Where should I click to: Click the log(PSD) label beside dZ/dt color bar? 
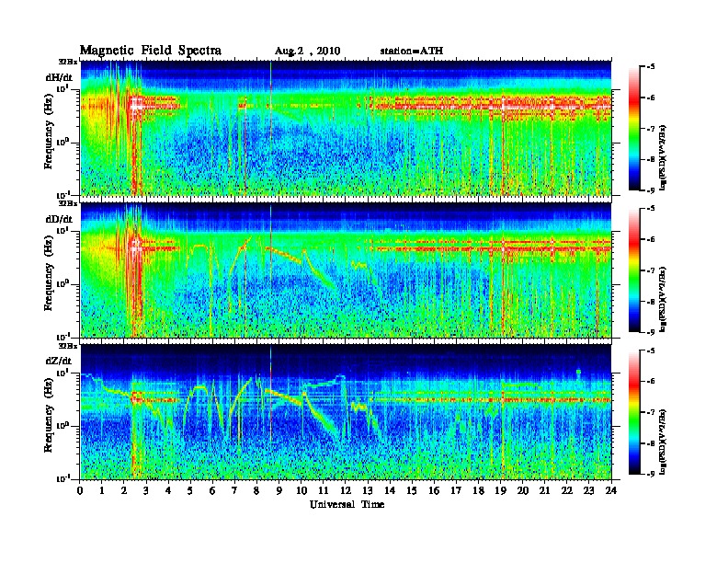click(664, 442)
